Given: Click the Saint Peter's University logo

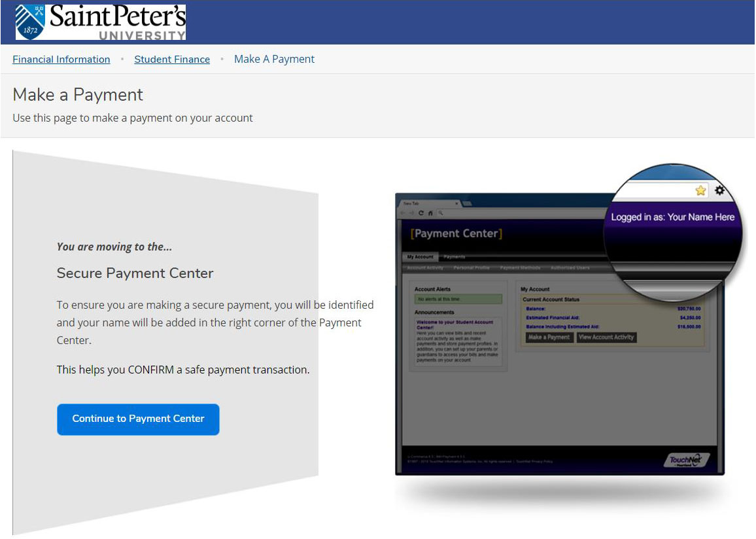Looking at the screenshot, I should (x=101, y=22).
